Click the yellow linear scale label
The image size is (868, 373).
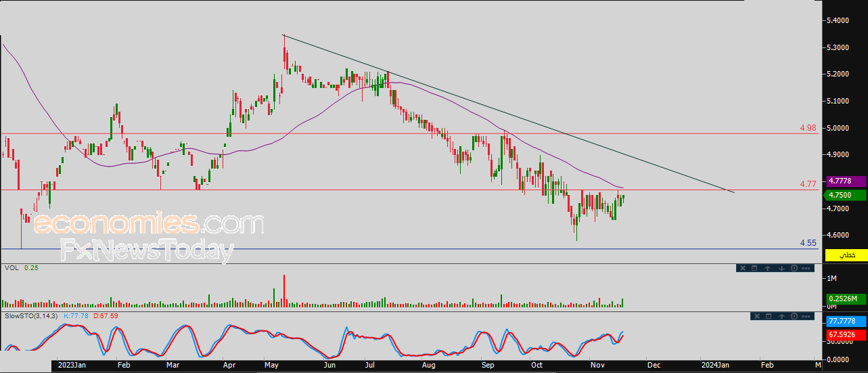point(846,255)
